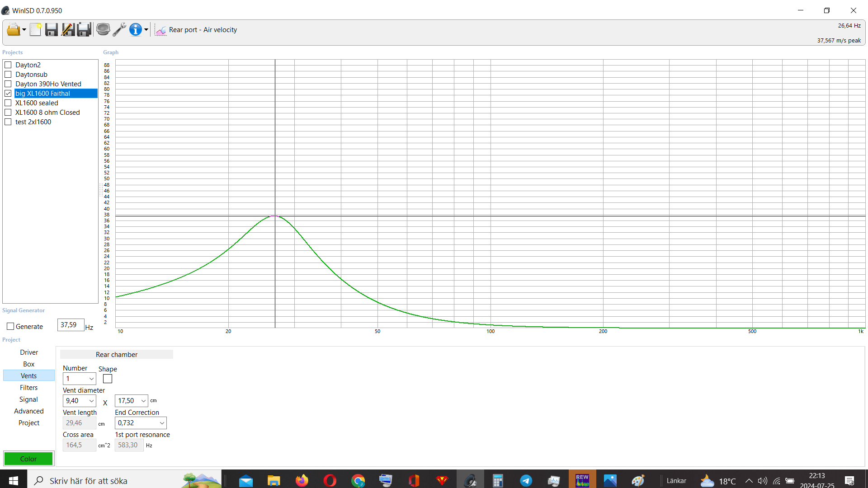Enable the signal Generate checkbox
This screenshot has width=868, height=488.
tap(10, 326)
